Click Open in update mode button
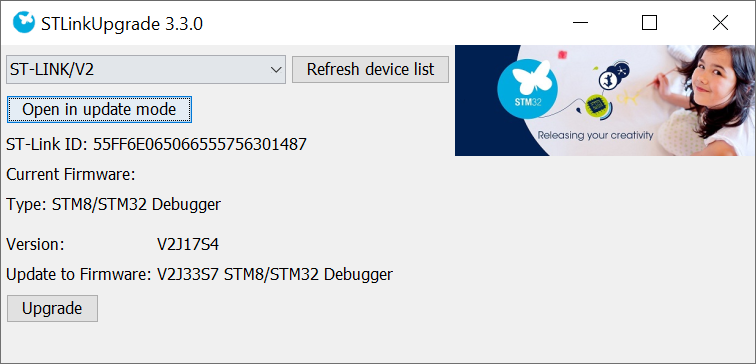 99,109
